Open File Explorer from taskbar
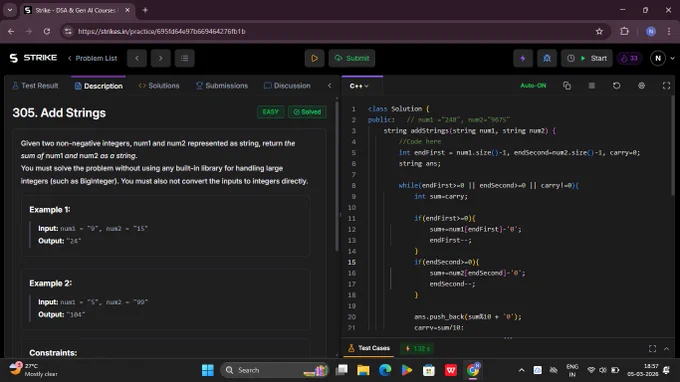 (363, 370)
